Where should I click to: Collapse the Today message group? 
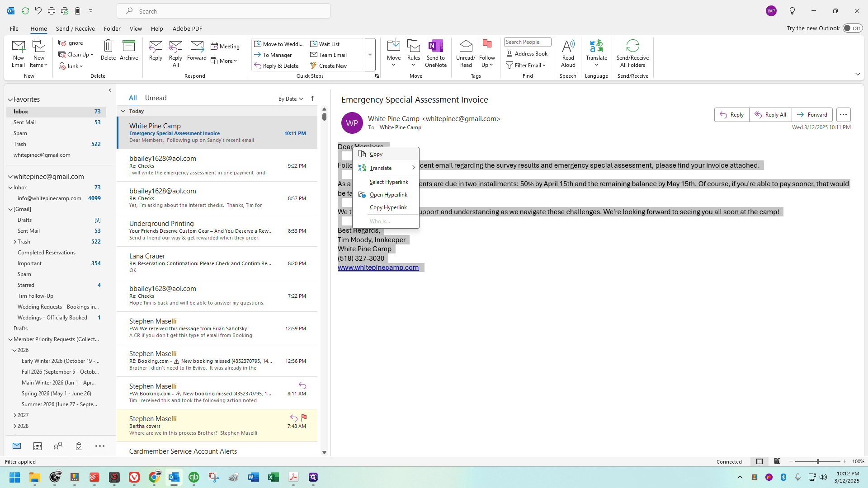click(x=123, y=111)
